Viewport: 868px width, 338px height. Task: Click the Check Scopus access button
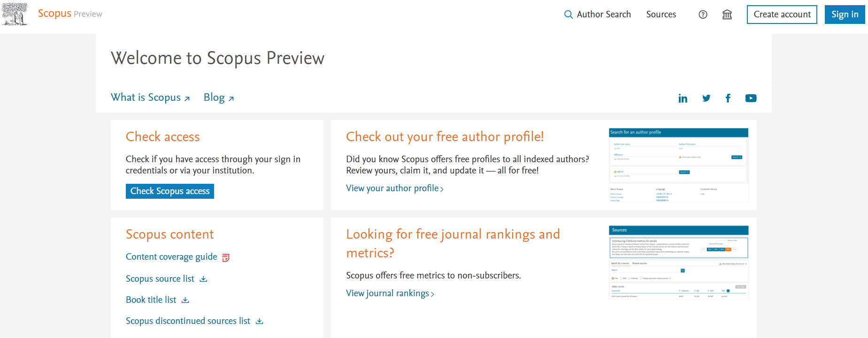[170, 191]
